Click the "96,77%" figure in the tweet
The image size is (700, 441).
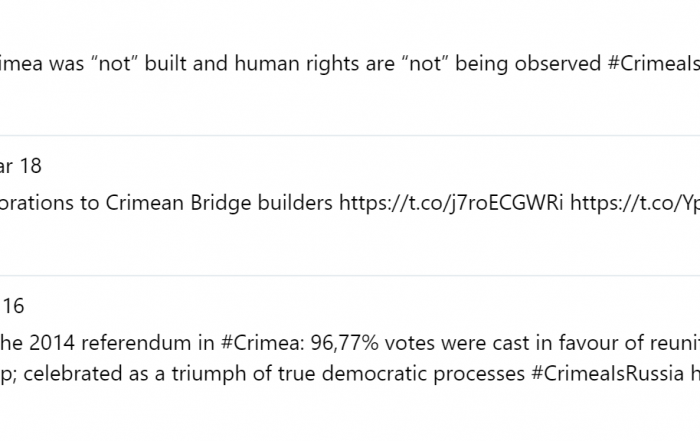point(344,343)
